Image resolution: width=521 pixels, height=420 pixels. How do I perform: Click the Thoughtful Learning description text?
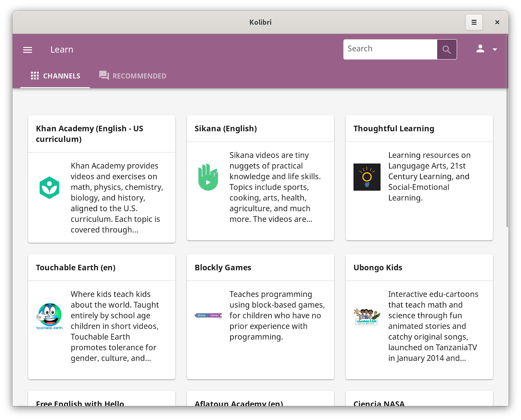click(429, 176)
